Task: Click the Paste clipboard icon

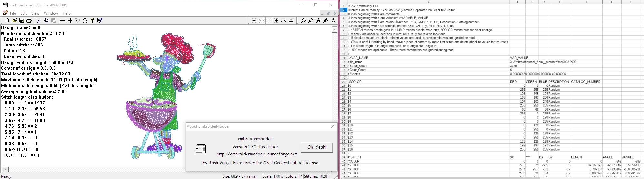Action: 53,20
